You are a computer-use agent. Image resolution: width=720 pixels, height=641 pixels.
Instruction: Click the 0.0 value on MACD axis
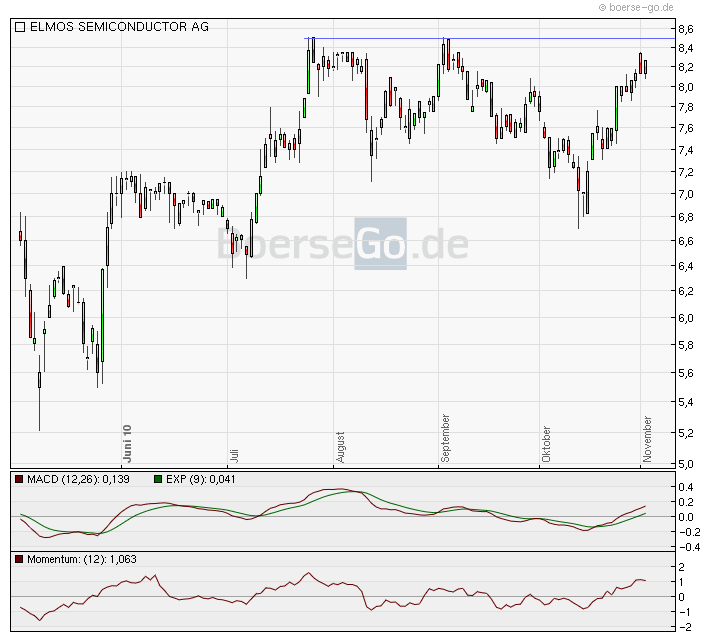click(x=686, y=517)
